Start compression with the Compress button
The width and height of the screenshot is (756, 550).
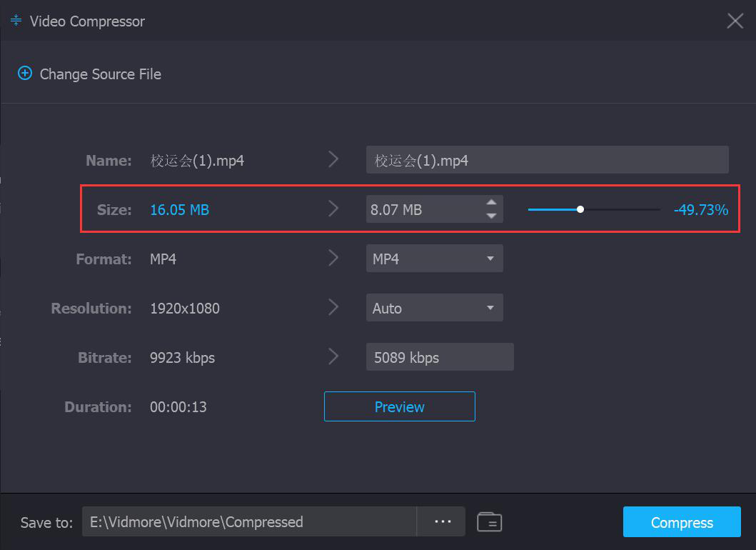tap(682, 522)
